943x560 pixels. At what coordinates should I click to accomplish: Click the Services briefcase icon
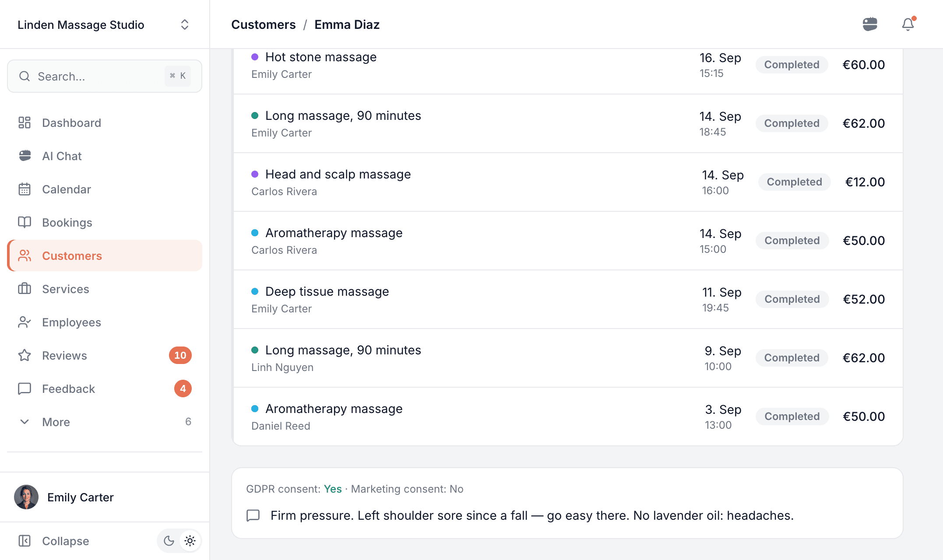click(x=25, y=289)
